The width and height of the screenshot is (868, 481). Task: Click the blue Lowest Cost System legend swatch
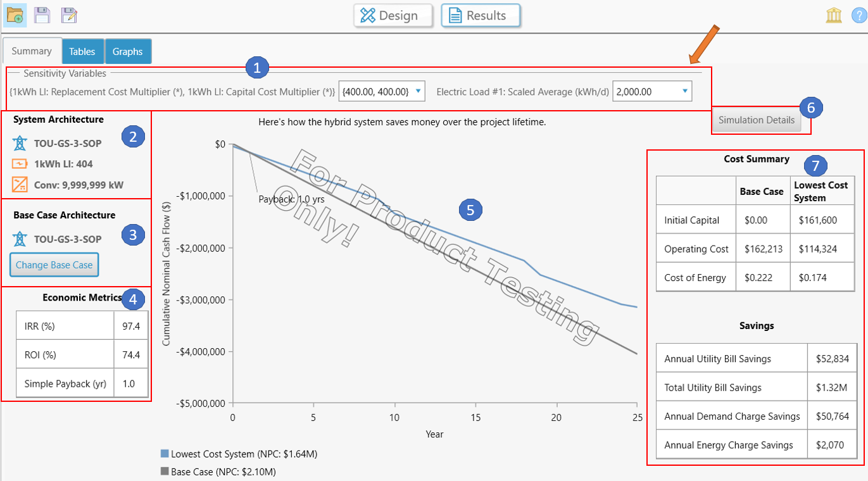pyautogui.click(x=165, y=454)
